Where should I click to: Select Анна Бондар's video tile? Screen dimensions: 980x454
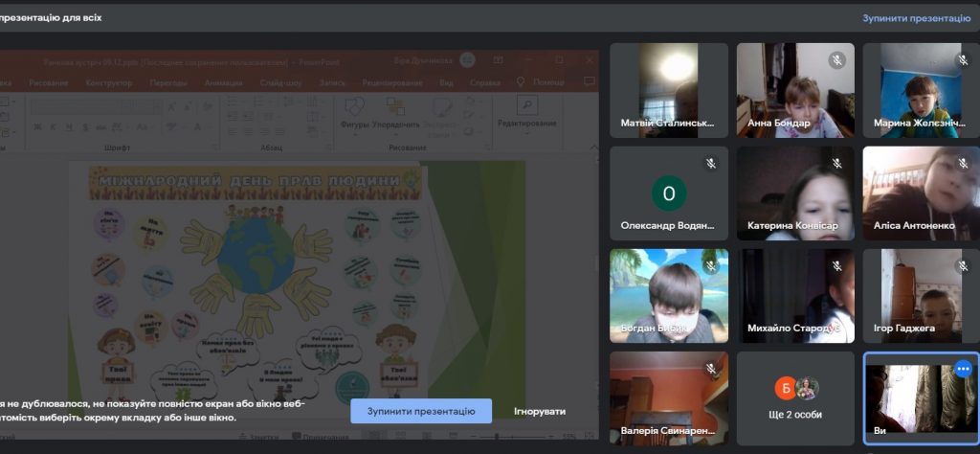click(795, 90)
